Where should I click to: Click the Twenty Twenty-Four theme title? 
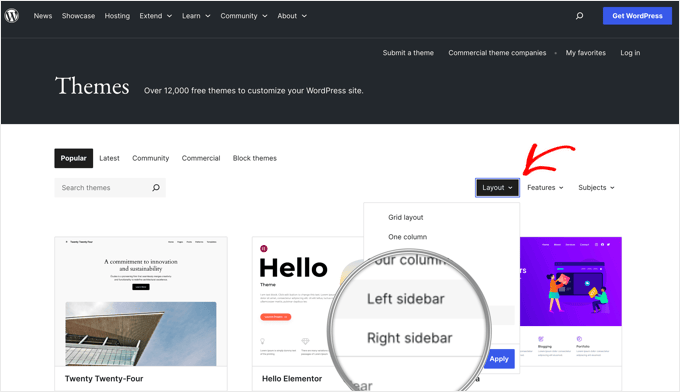click(x=104, y=379)
